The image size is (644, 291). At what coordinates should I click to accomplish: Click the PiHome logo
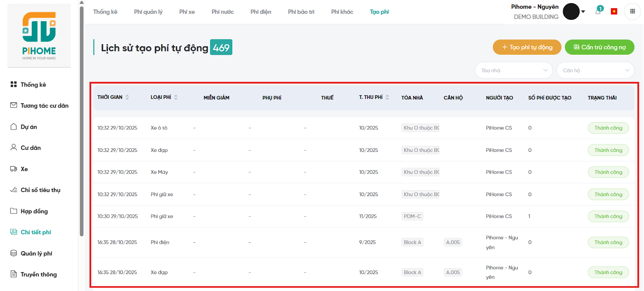[39, 35]
